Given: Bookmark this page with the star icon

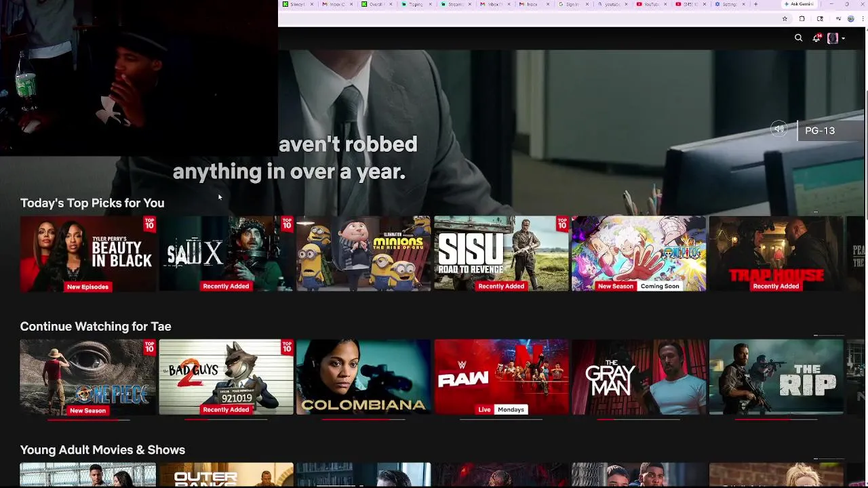Looking at the screenshot, I should [785, 19].
